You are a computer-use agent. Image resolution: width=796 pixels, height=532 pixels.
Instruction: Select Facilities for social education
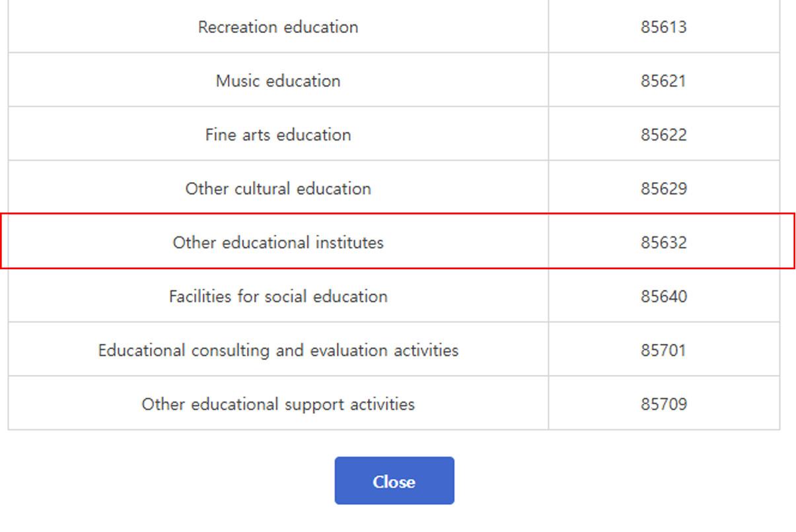coord(278,296)
